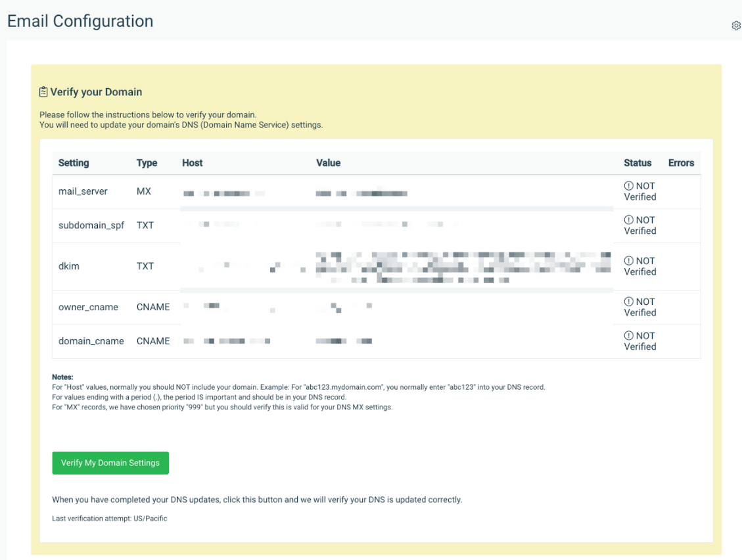Click the blurred mail_server host value
The height and width of the screenshot is (560, 742).
coord(224,193)
